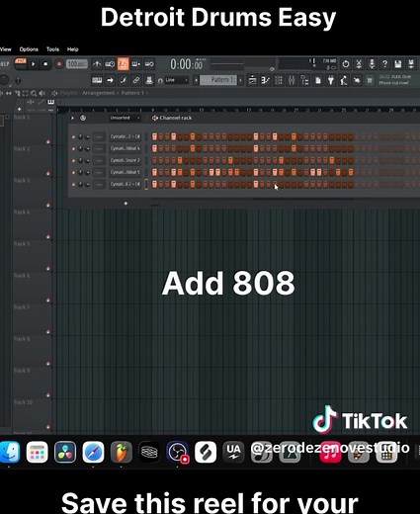Open the Channel rack options arrow

[x=73, y=118]
